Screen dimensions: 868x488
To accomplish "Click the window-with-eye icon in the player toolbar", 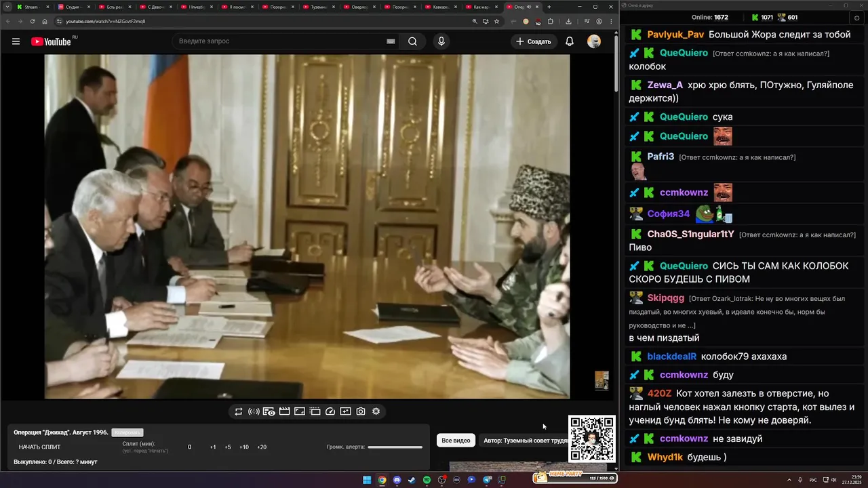I will tap(269, 411).
